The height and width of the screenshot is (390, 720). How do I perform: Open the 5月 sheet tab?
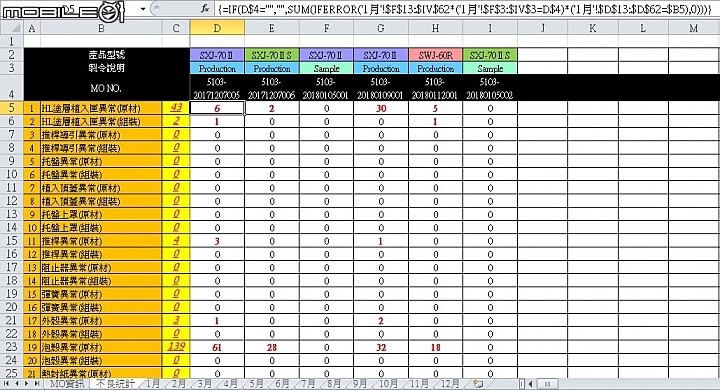pyautogui.click(x=256, y=384)
